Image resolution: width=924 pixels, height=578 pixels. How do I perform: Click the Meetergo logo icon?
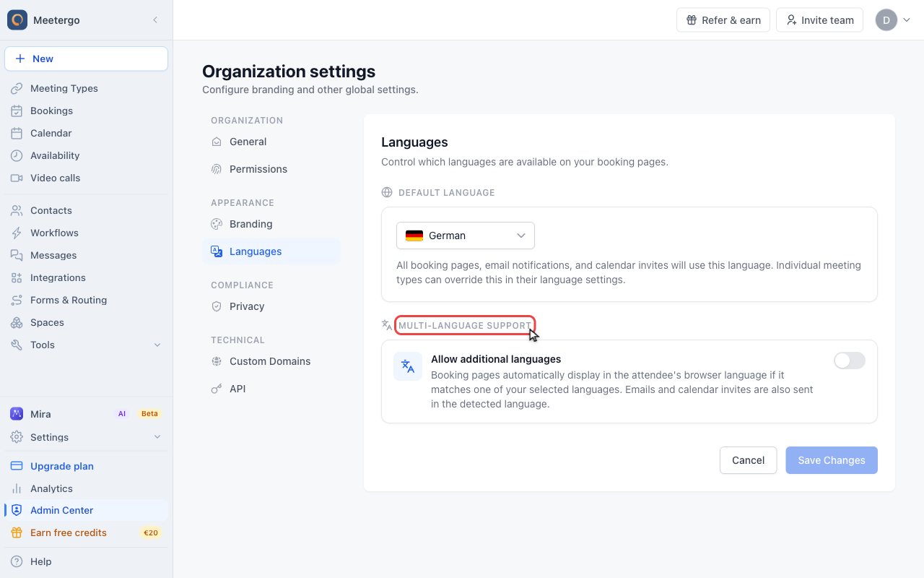[x=17, y=20]
